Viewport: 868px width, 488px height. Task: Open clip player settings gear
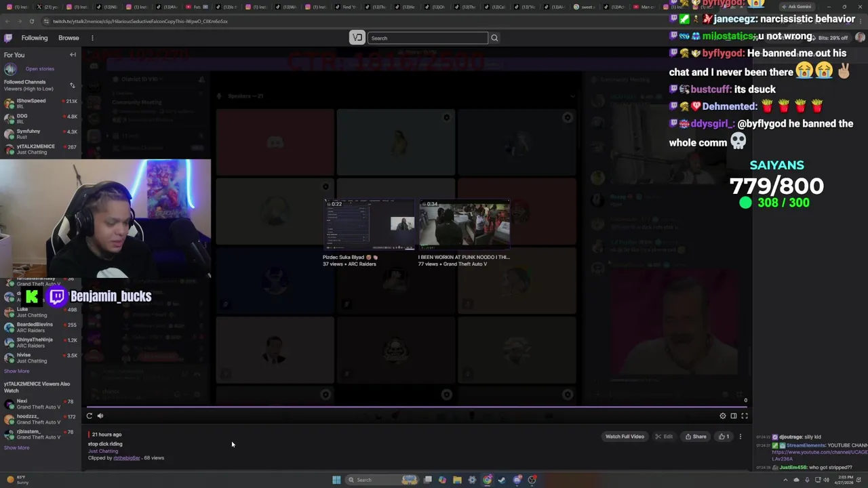pos(723,416)
